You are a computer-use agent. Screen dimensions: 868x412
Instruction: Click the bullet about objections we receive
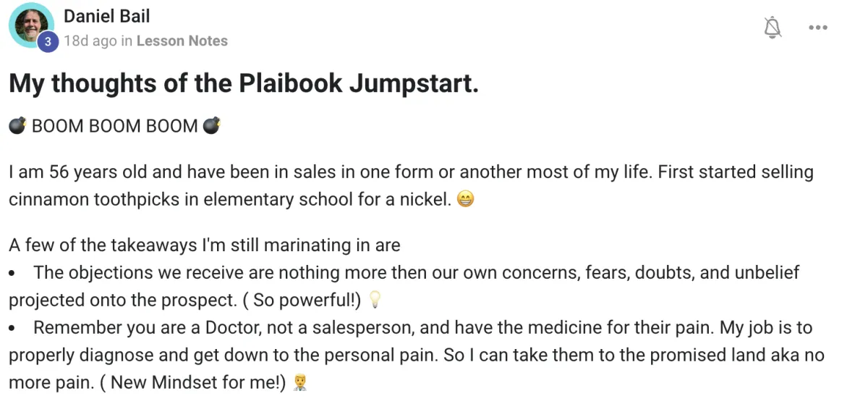coord(404,286)
